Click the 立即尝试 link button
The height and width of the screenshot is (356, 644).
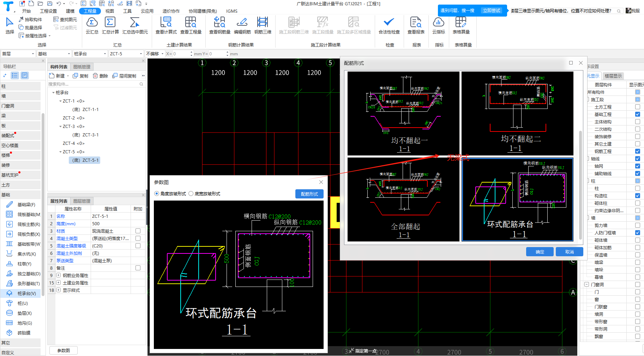(492, 11)
